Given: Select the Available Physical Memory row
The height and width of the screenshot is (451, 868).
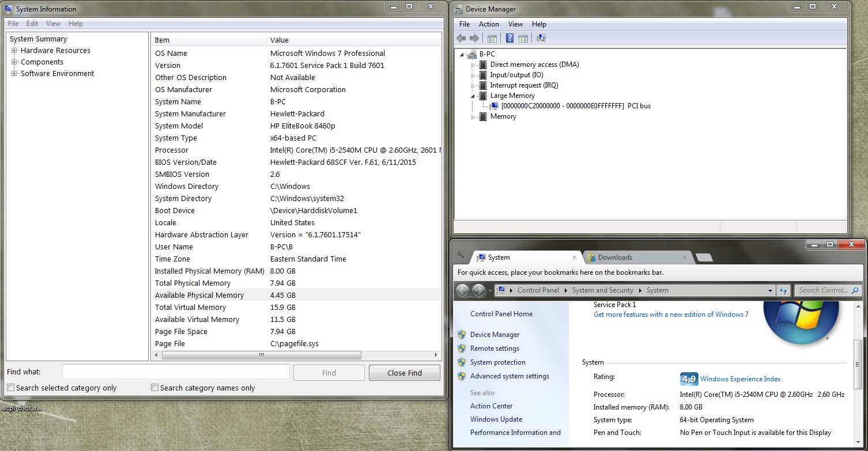Looking at the screenshot, I should point(297,295).
